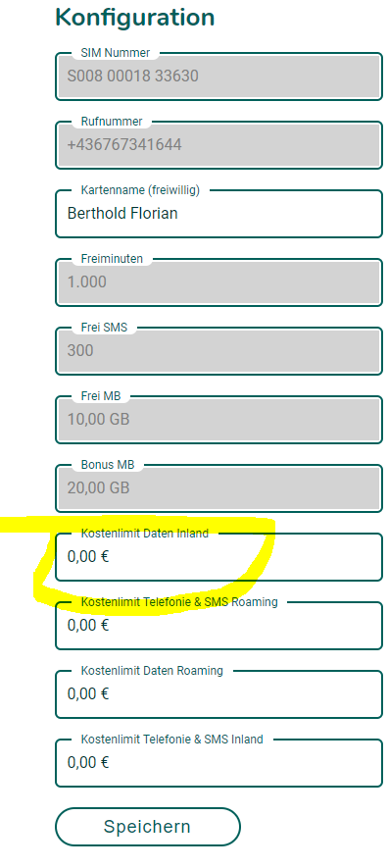Click the greyed-out Rufnummer field
The height and width of the screenshot is (868, 388).
point(218,145)
